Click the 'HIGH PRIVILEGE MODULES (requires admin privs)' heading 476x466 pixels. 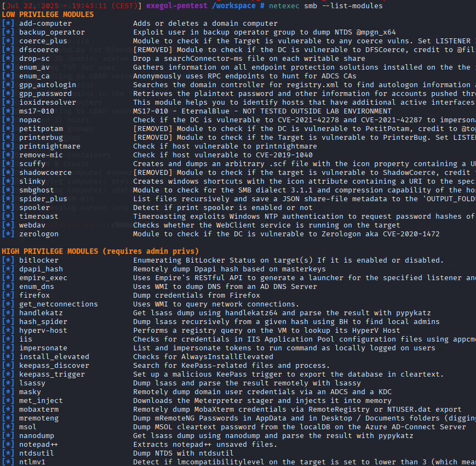coord(100,251)
